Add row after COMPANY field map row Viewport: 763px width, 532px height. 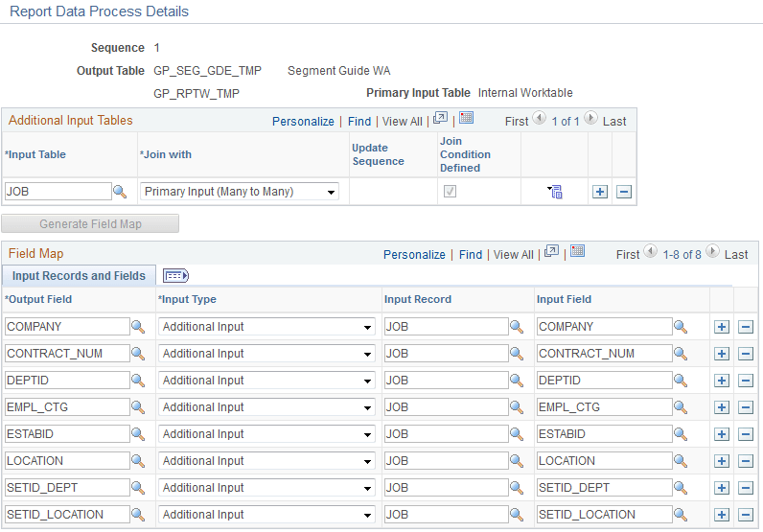tap(722, 327)
